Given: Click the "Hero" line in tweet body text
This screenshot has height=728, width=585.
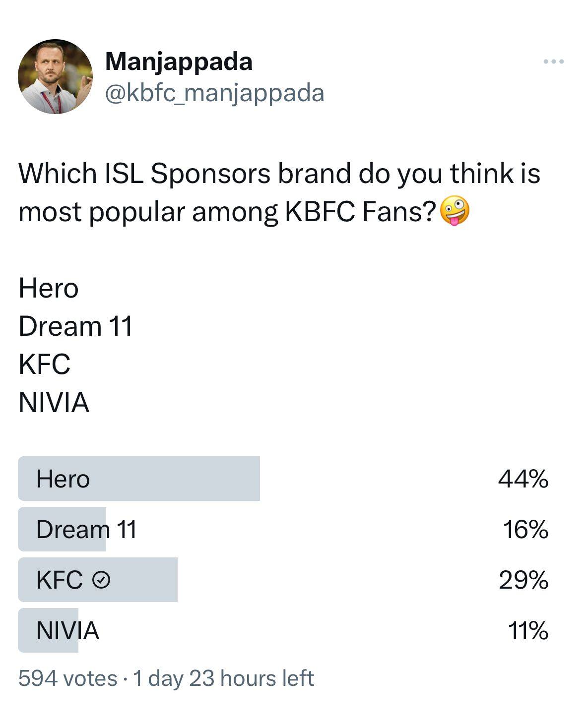Looking at the screenshot, I should 49,289.
